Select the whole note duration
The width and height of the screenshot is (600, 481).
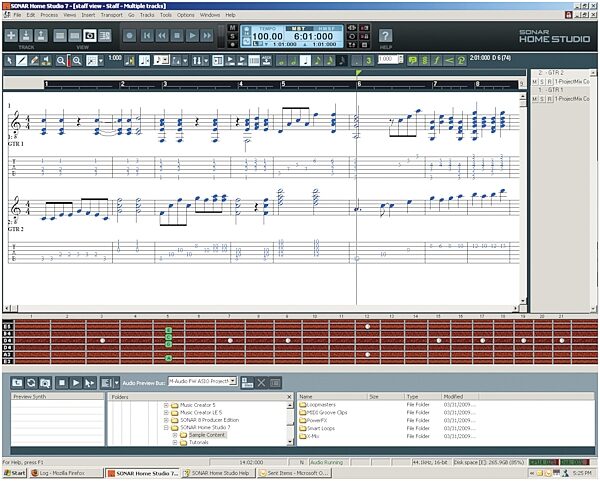click(x=281, y=60)
